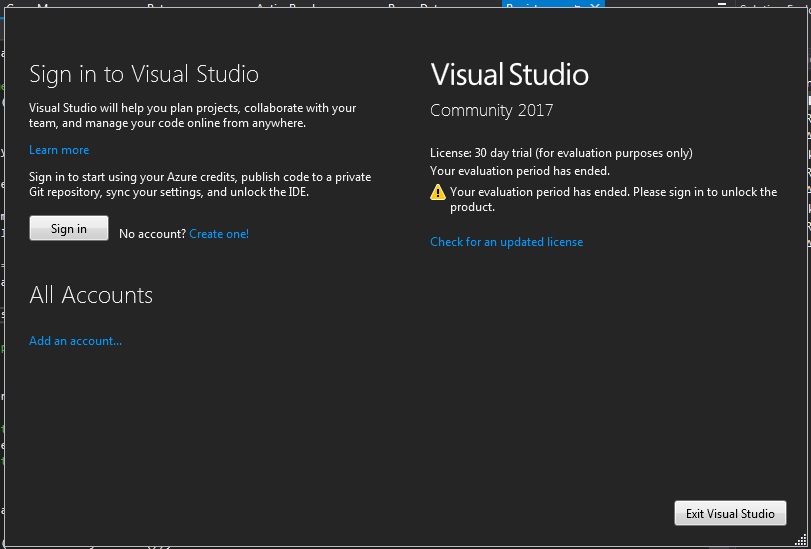Open the Learn more link

(x=59, y=150)
